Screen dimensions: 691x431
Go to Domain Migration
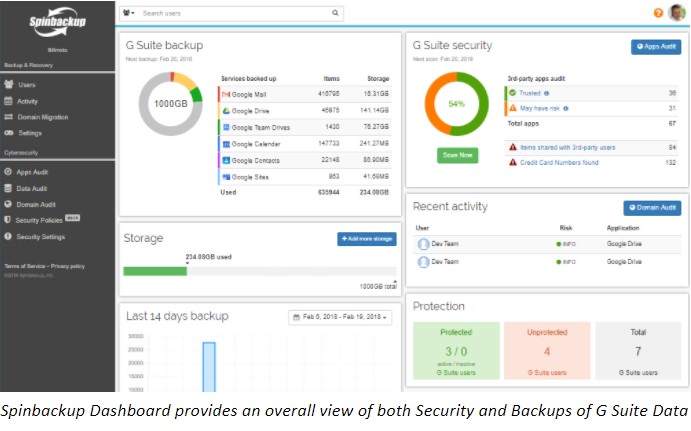(43, 117)
